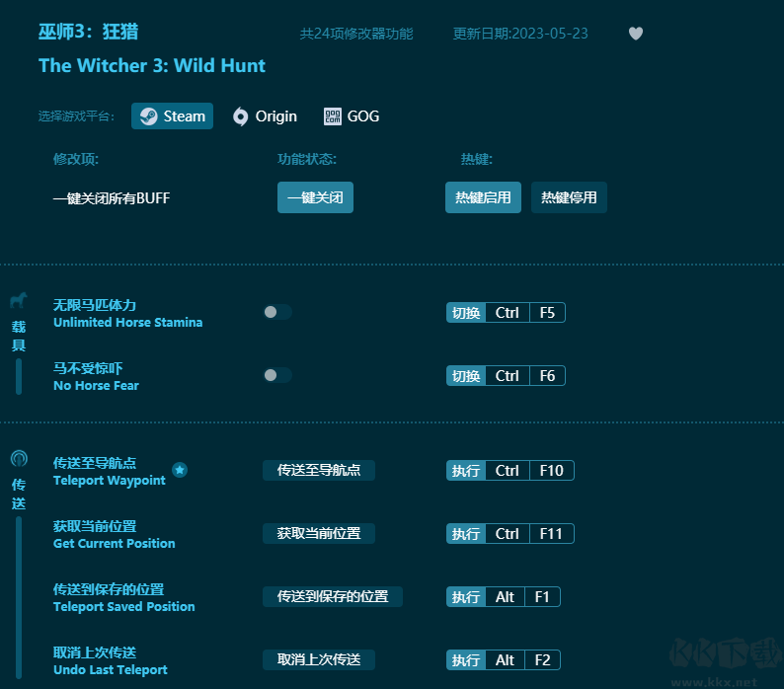Click the F2 hotkey field
784x689 pixels.
pos(542,660)
